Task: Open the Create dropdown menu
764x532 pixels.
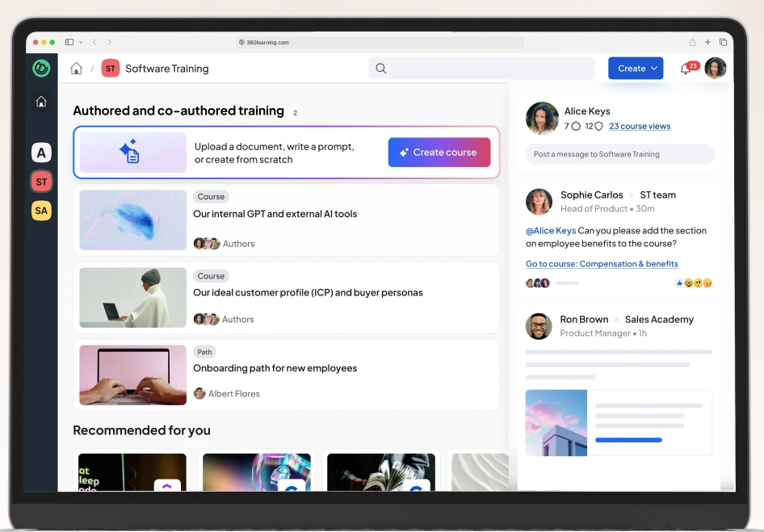Action: coord(636,69)
